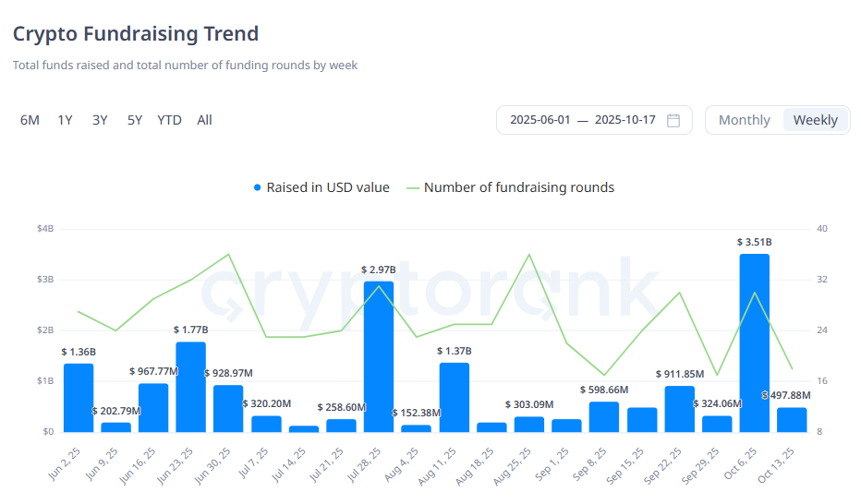Viewport: 861px width, 504px height.
Task: Click the $1.37B bar for Aug 11
Action: (x=454, y=397)
